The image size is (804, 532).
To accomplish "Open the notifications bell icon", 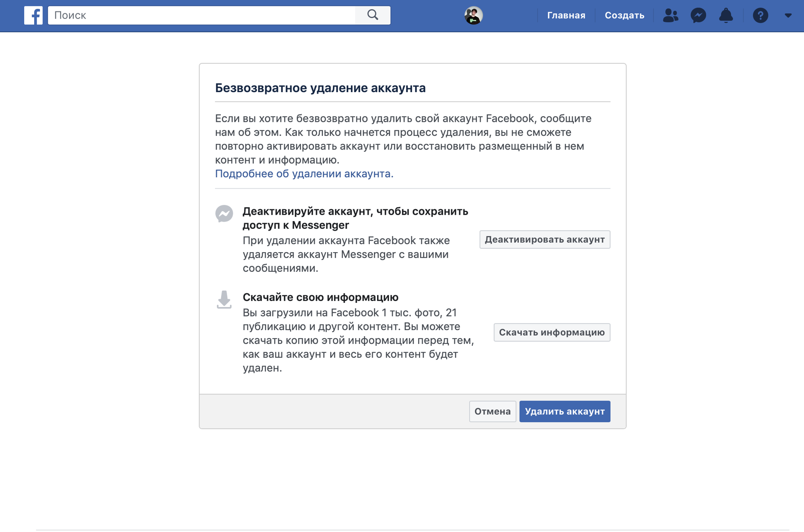I will pos(726,15).
